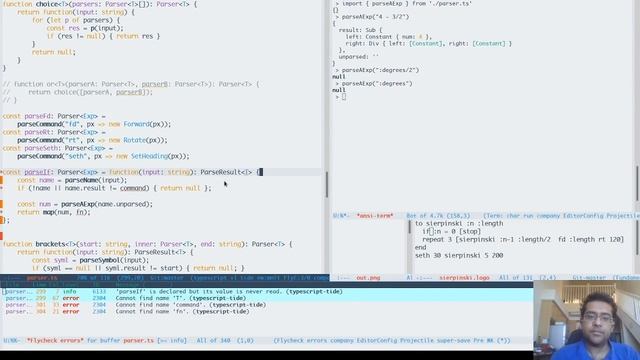Click 'to sierpinski :n :length' line
This screenshot has height=360, width=640.
pyautogui.click(x=459, y=224)
